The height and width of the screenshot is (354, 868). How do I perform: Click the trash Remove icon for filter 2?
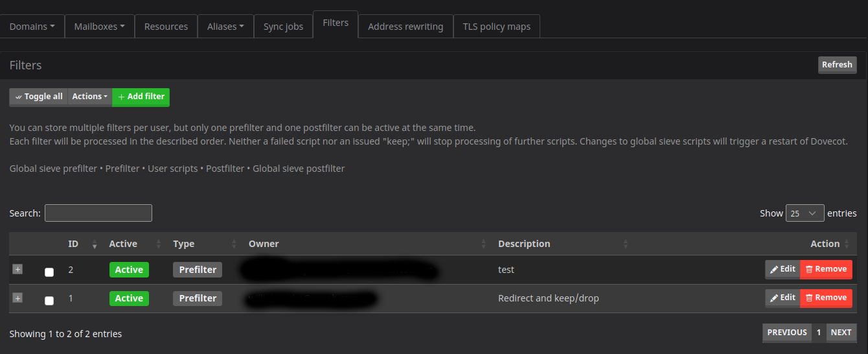coord(809,270)
